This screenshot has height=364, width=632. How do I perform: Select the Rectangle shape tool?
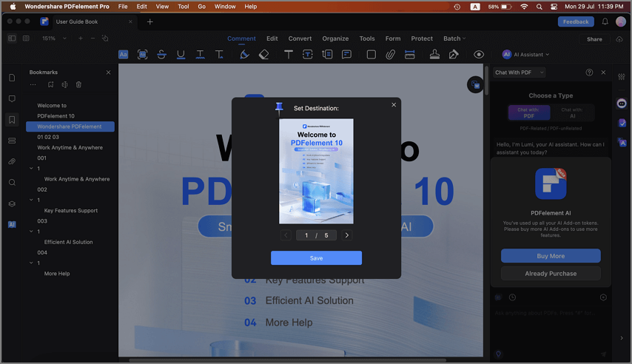372,55
